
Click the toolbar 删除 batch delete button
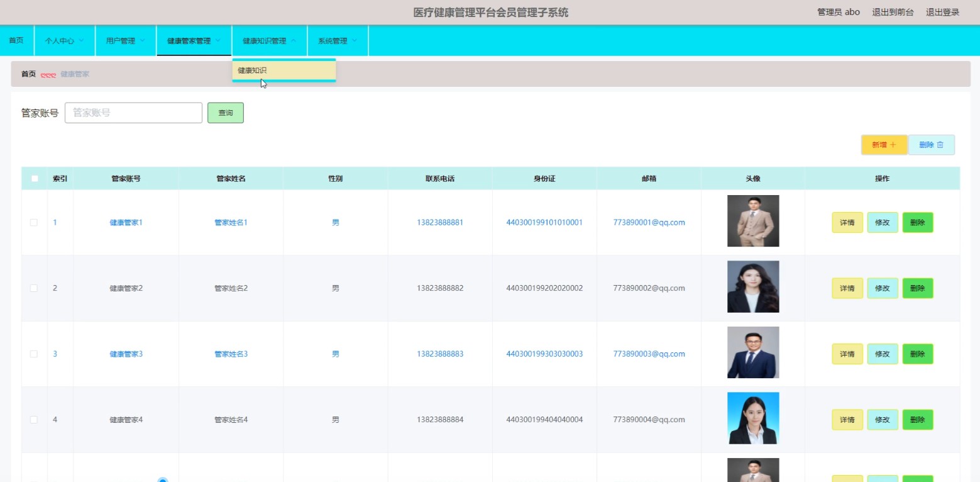click(x=932, y=145)
